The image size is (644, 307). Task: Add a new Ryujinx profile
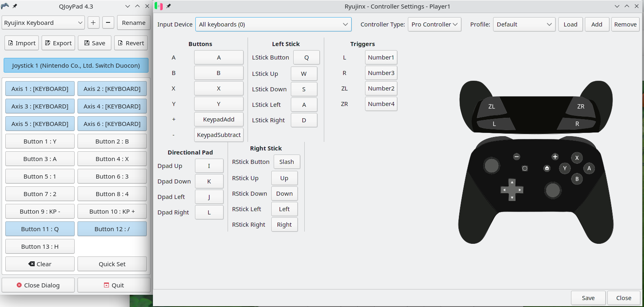click(597, 24)
